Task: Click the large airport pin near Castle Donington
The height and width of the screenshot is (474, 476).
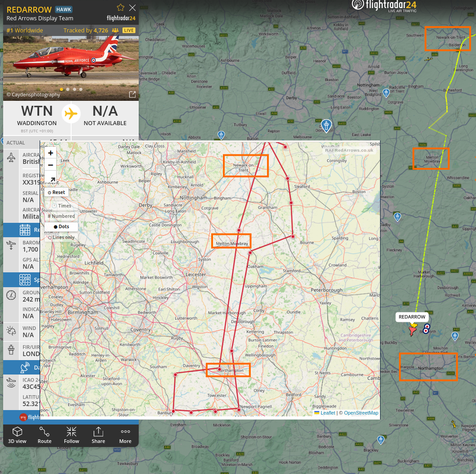Action: [x=326, y=126]
